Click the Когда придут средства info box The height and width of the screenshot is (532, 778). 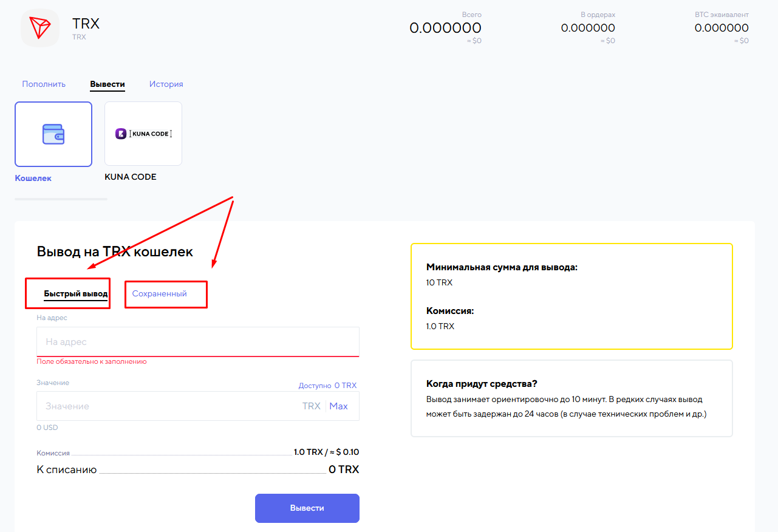(572, 398)
